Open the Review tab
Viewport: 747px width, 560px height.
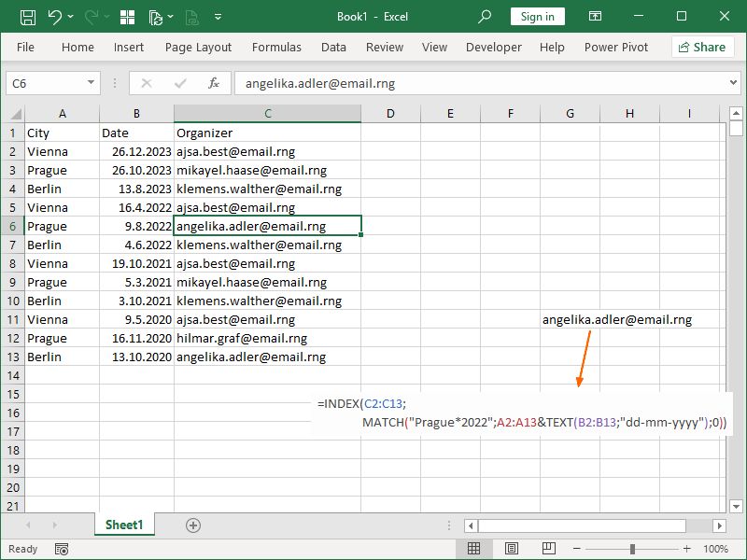click(x=385, y=48)
